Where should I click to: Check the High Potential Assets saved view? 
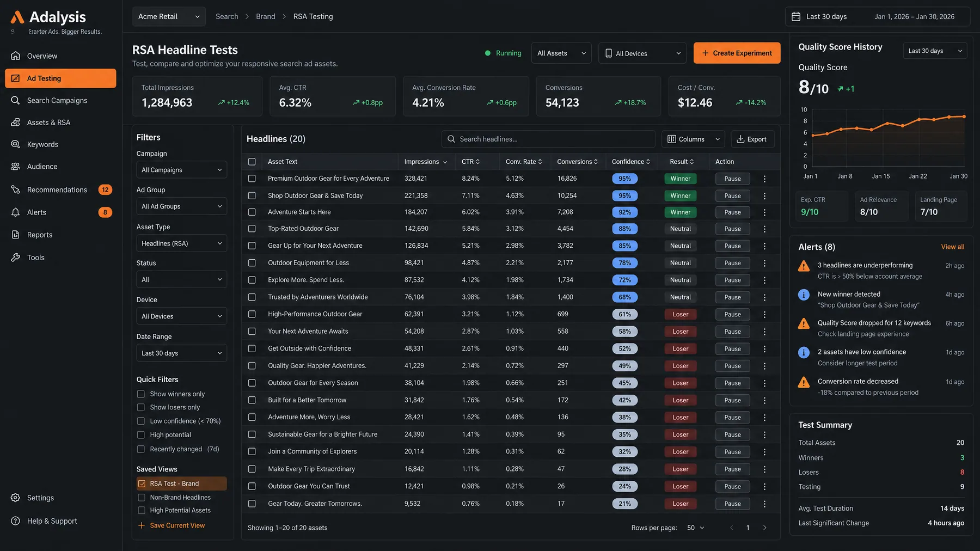tap(142, 510)
